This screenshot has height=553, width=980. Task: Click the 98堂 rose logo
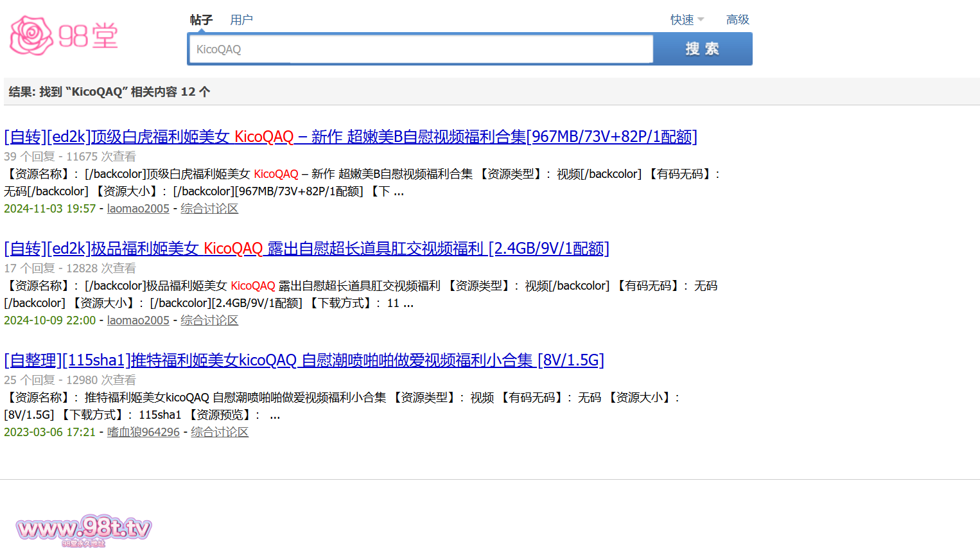64,35
